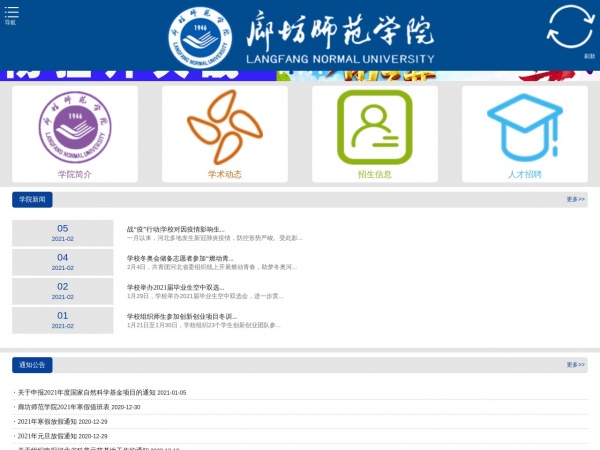Screen dimensions: 600x450
Task: Open notice 2021年元旦放假通知
Action: (47, 436)
